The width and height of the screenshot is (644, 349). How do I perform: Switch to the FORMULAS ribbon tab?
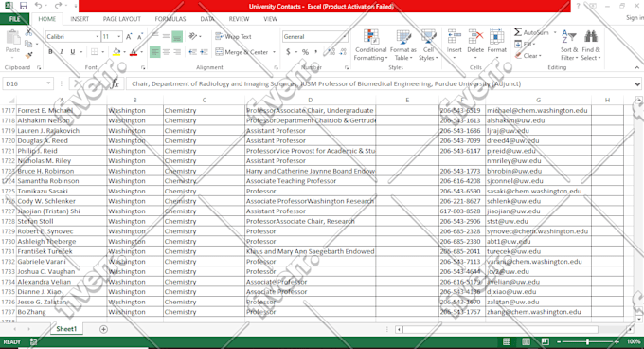[x=170, y=19]
